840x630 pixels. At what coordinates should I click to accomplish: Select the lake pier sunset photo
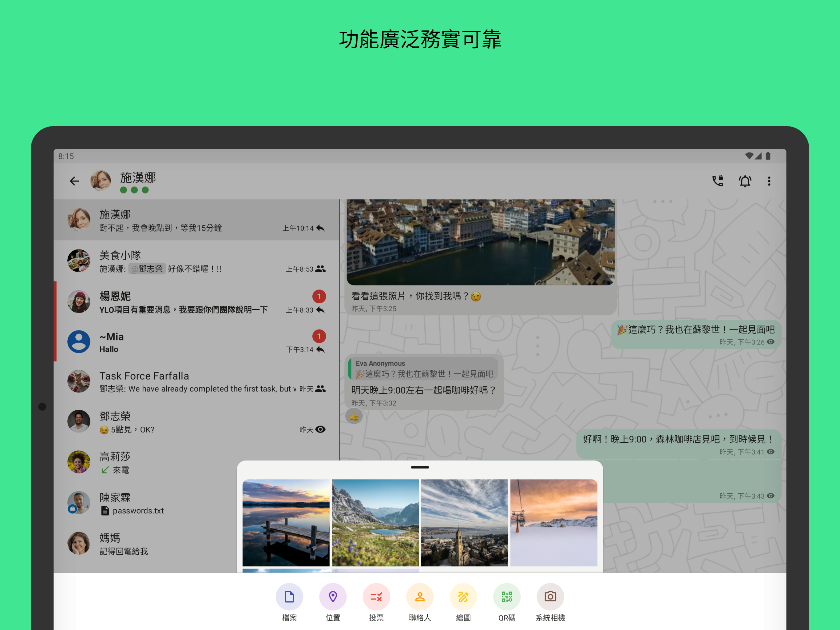click(x=286, y=523)
